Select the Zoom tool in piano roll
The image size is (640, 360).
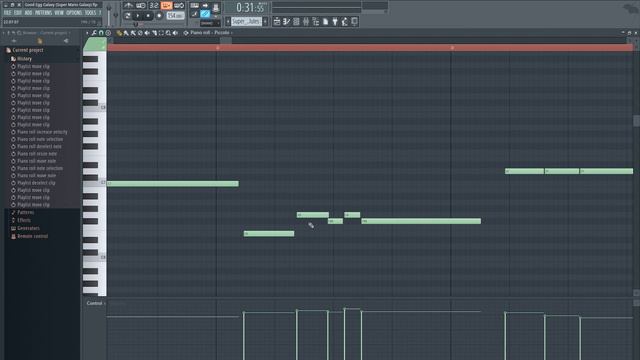[x=168, y=33]
